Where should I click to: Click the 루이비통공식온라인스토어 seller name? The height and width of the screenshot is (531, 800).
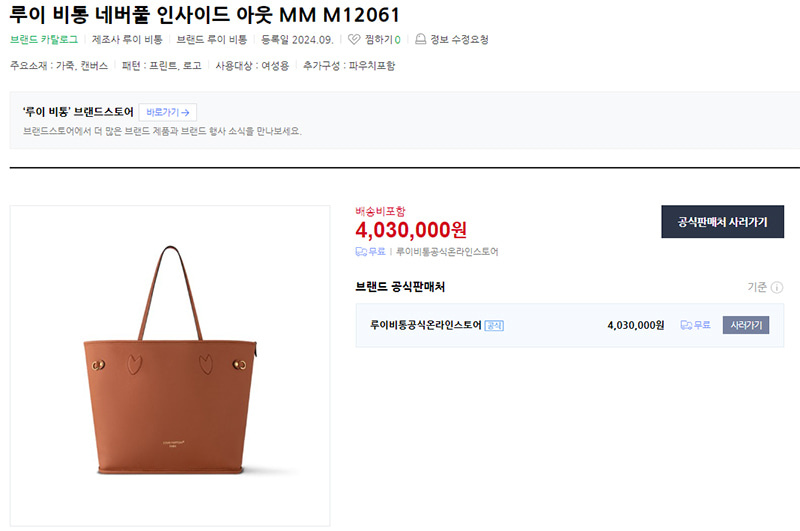pyautogui.click(x=426, y=325)
